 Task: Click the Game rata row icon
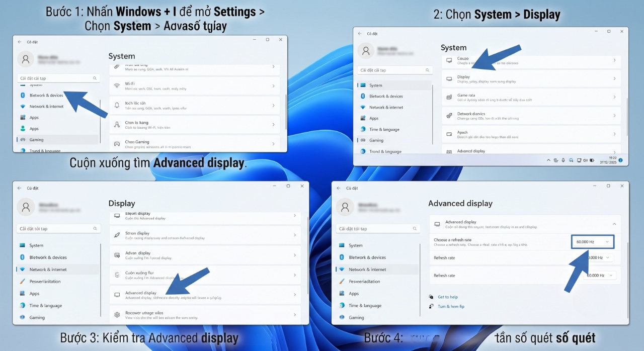tap(449, 97)
